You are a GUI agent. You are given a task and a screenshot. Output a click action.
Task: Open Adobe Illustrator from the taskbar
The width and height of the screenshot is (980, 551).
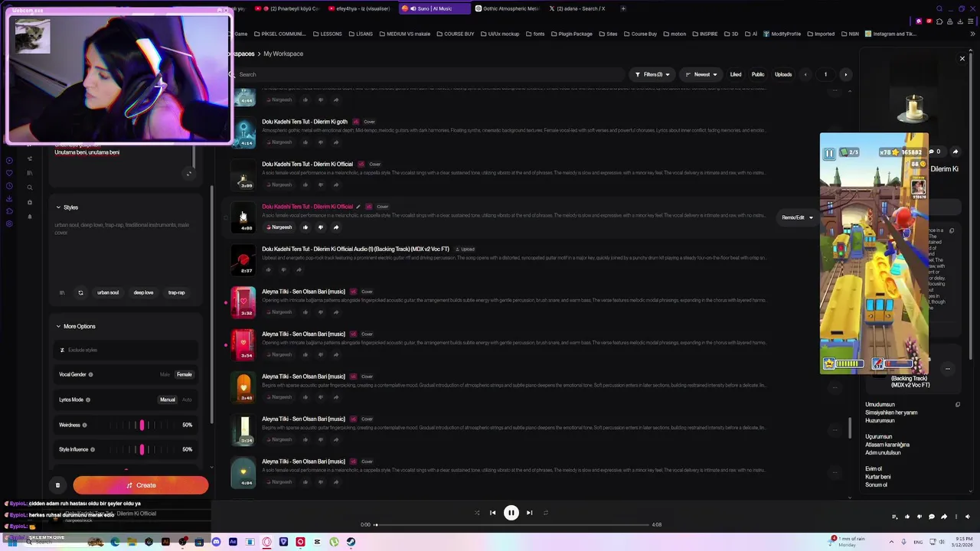(x=165, y=542)
